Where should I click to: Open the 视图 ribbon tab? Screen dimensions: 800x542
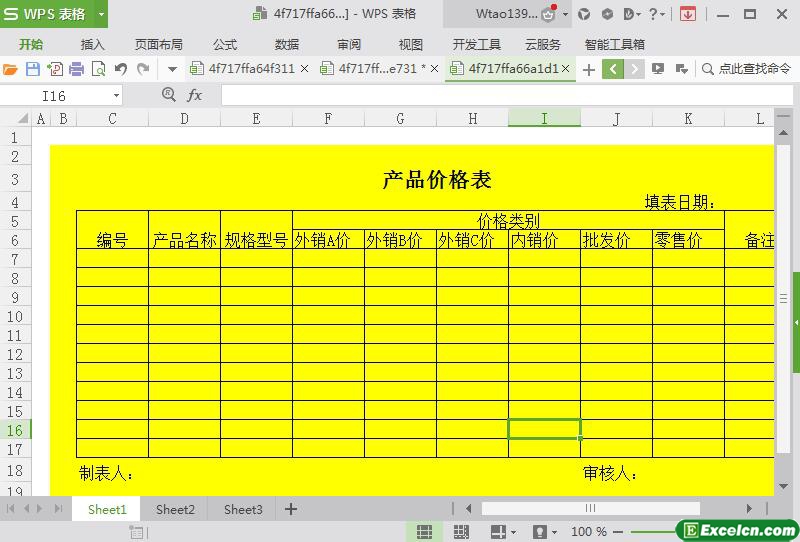[x=411, y=44]
